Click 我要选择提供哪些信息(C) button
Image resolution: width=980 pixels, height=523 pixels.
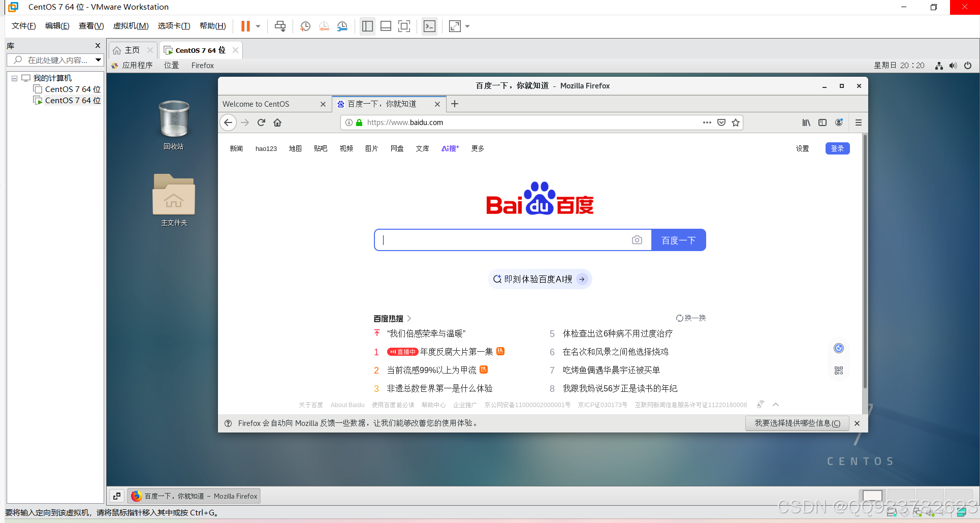798,423
